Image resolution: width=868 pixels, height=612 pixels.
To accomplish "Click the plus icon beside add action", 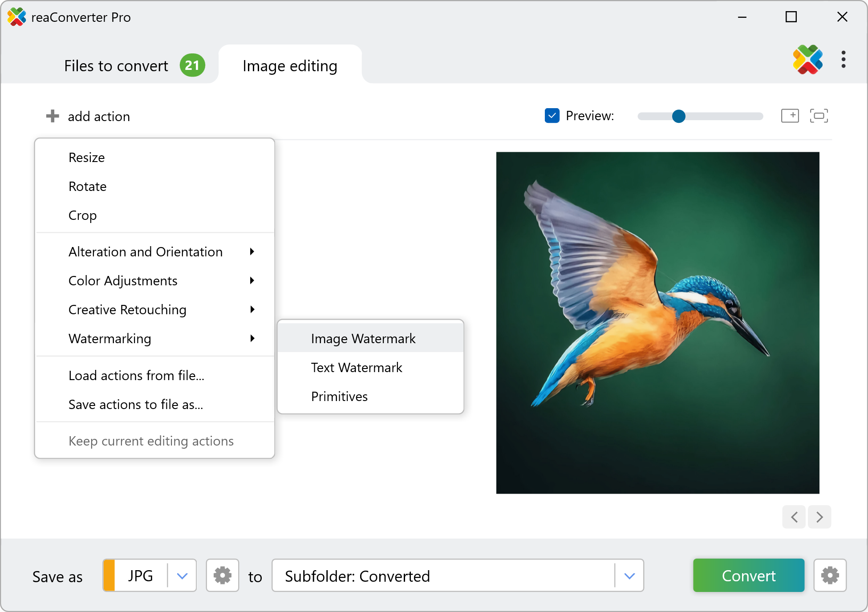I will point(53,116).
